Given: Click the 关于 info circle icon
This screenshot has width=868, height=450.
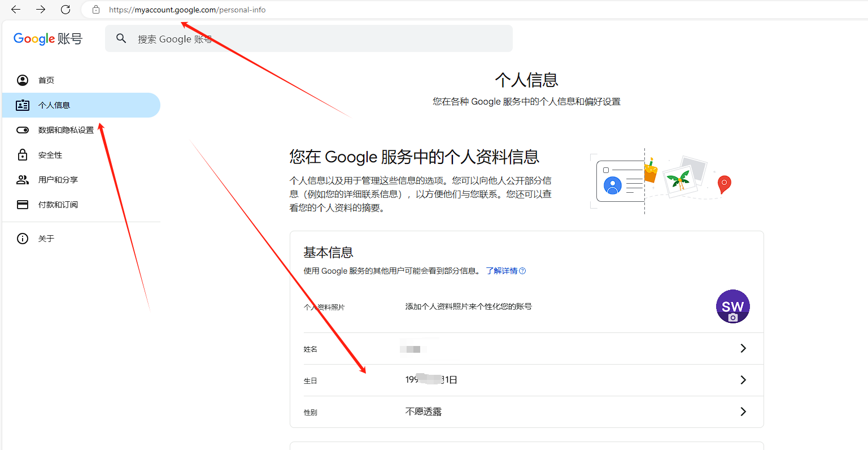Looking at the screenshot, I should pyautogui.click(x=23, y=239).
